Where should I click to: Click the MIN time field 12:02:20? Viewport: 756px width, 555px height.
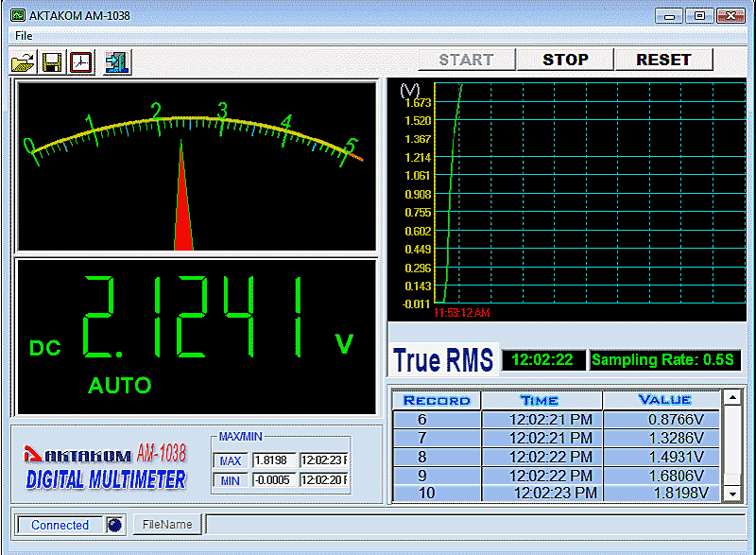click(323, 480)
